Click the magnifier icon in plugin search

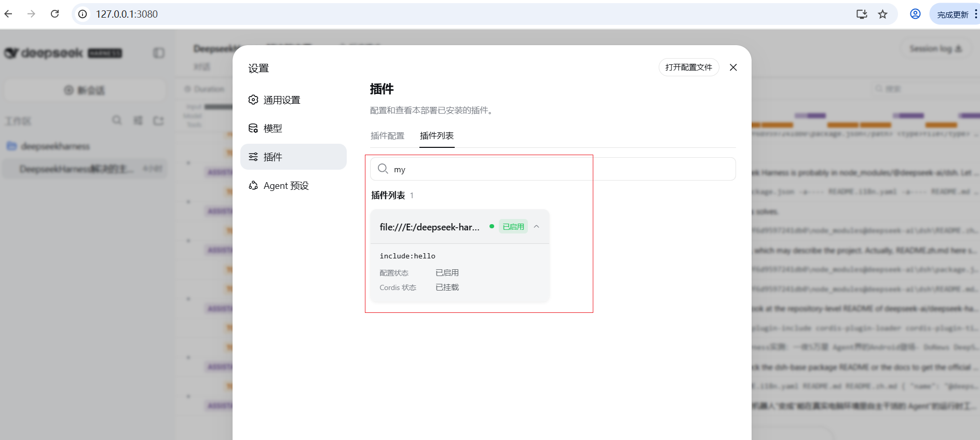383,169
